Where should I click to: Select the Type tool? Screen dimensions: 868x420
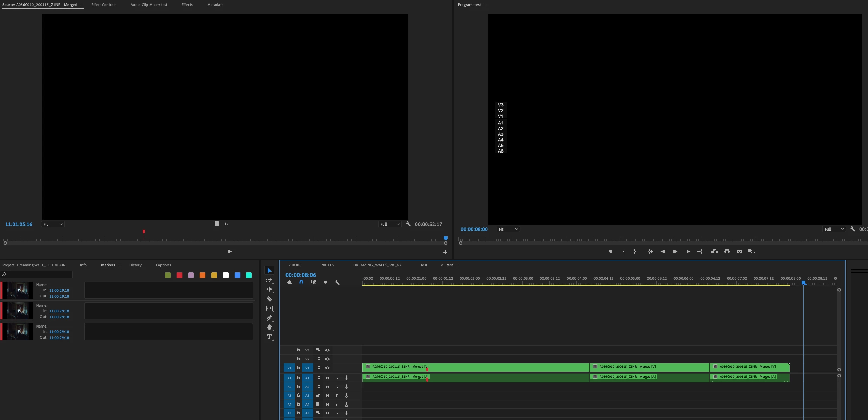pos(269,337)
